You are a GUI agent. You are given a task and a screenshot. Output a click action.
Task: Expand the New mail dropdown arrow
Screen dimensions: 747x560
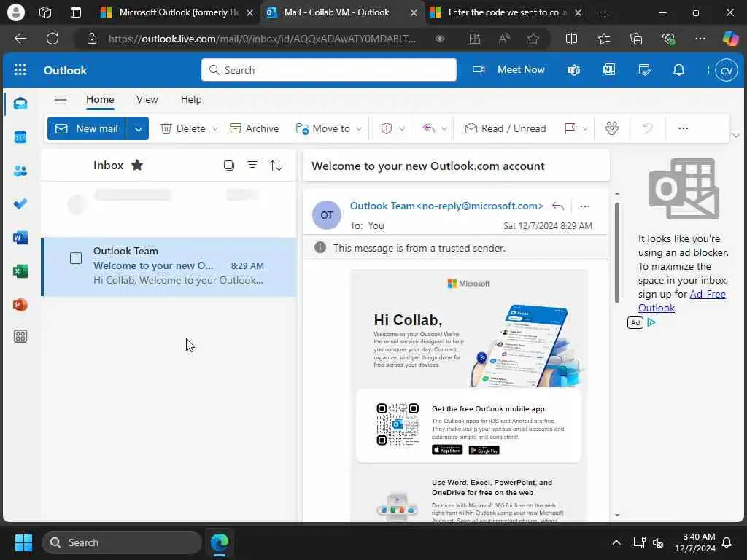click(x=138, y=128)
